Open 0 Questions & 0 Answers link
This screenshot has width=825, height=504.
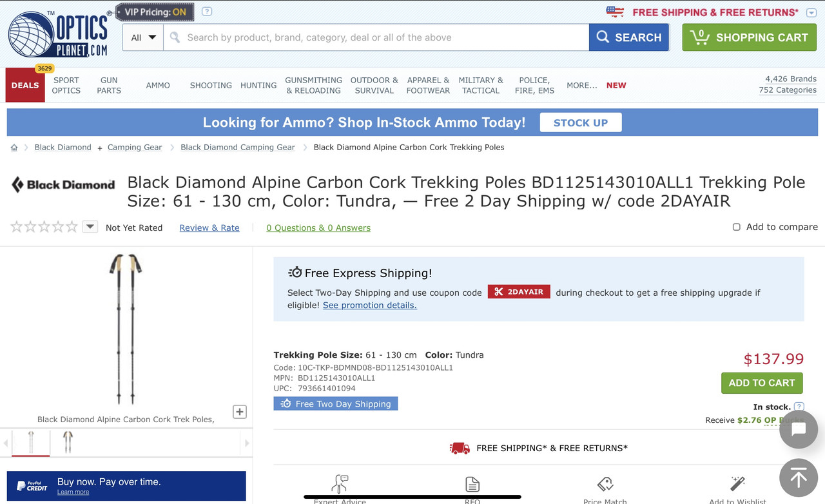pos(318,228)
